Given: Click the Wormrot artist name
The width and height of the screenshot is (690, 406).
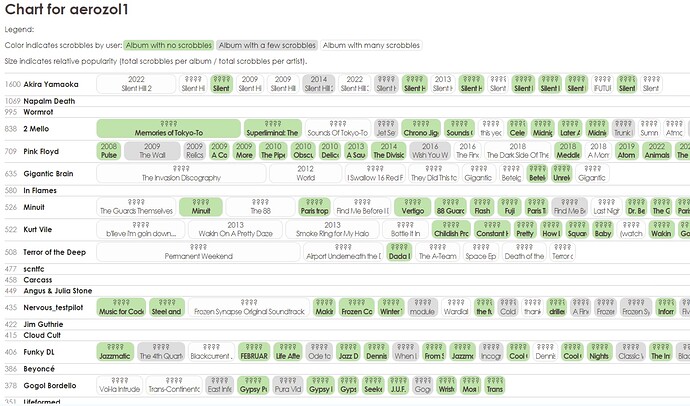Looking at the screenshot, I should [38, 112].
